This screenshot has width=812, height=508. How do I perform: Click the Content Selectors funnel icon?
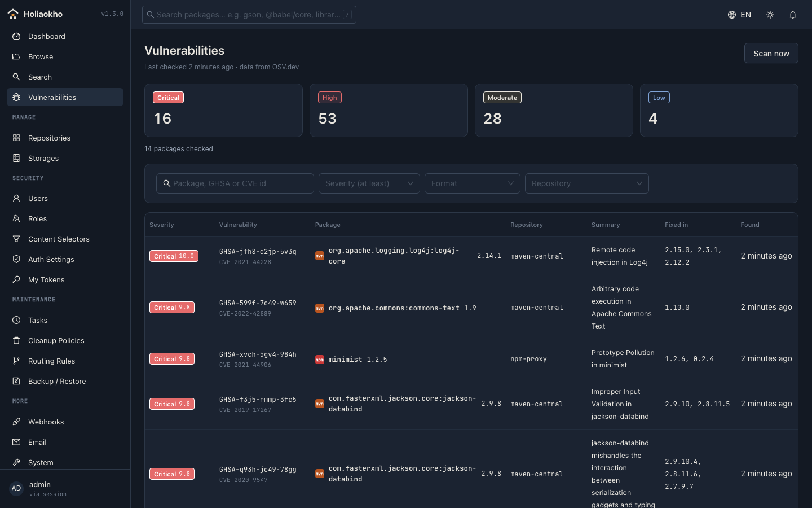tap(16, 239)
